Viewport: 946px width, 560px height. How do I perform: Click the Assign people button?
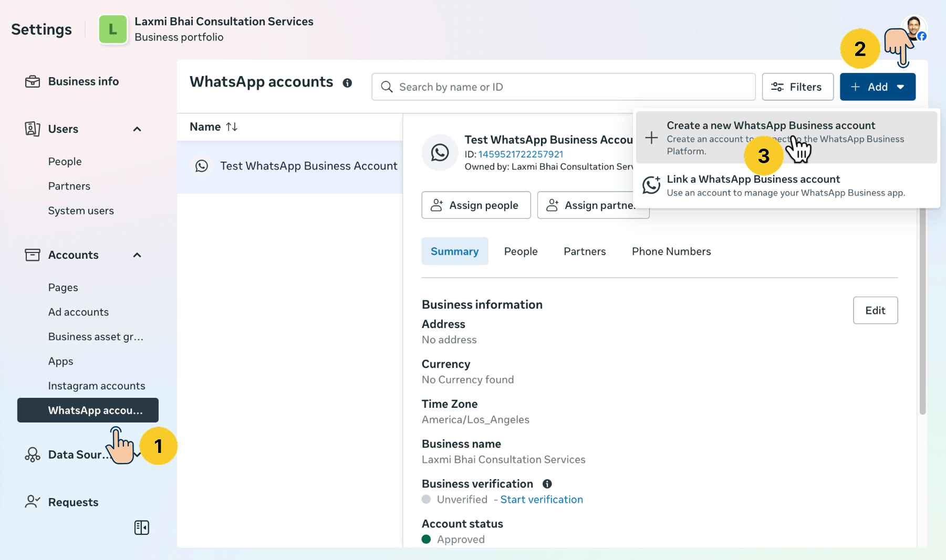pyautogui.click(x=476, y=205)
